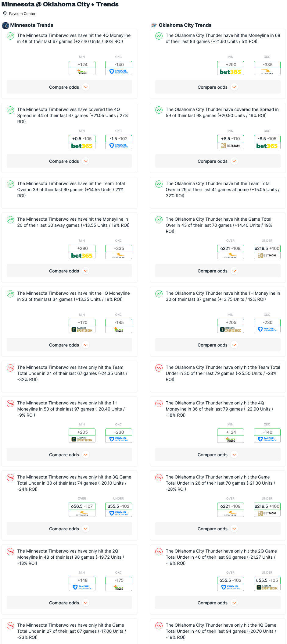287x644 pixels.
Task: Open the Minnesota Timberwolves Team Total Over trend card
Action: point(69,193)
